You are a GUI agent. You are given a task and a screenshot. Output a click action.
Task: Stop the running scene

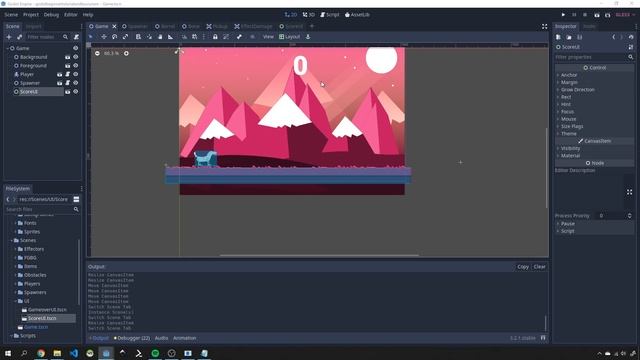pos(585,15)
